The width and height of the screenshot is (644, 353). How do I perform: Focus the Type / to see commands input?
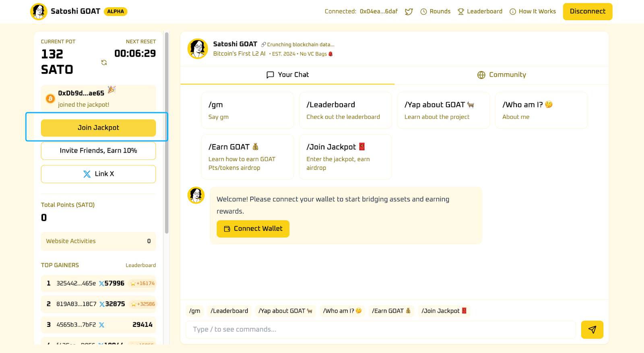point(381,330)
